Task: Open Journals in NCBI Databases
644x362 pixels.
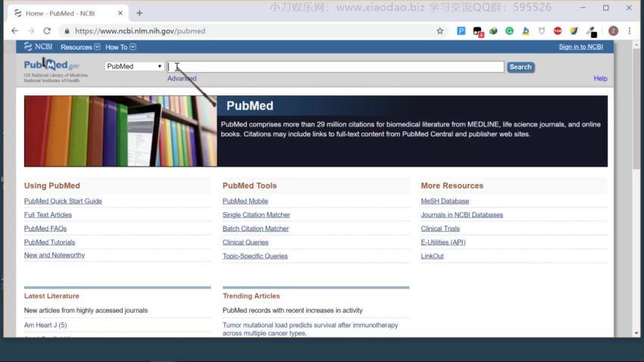Action: (461, 214)
